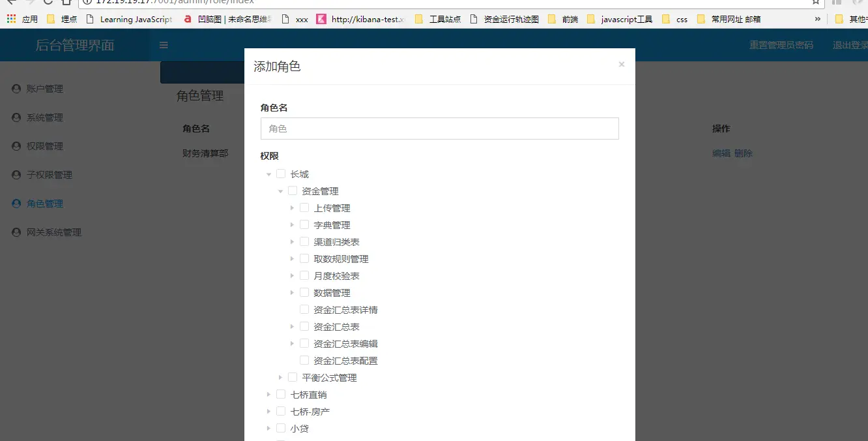Enable the 取数规则管理 checkbox

click(304, 258)
